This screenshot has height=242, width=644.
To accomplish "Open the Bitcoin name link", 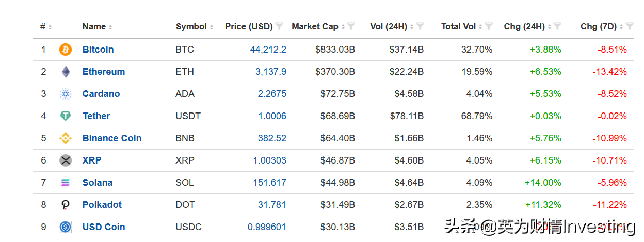I will [x=98, y=50].
